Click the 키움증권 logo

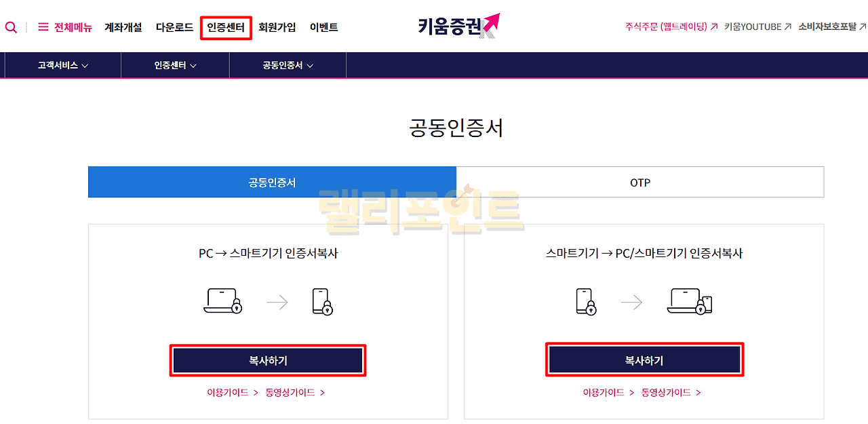pos(458,26)
